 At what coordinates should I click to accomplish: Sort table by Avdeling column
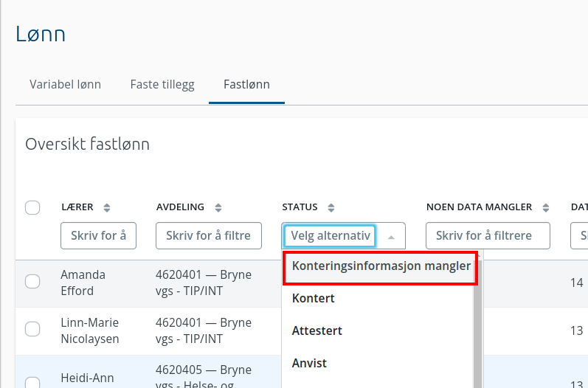pyautogui.click(x=218, y=207)
